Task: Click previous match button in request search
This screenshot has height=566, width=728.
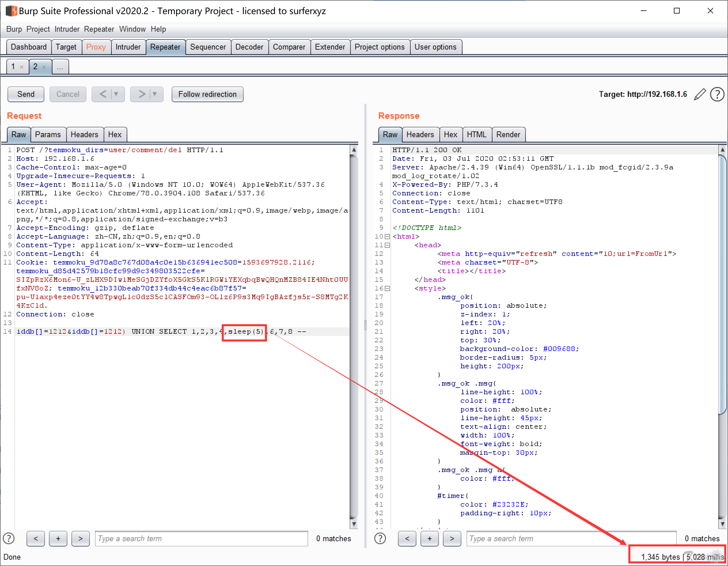Action: coord(36,539)
